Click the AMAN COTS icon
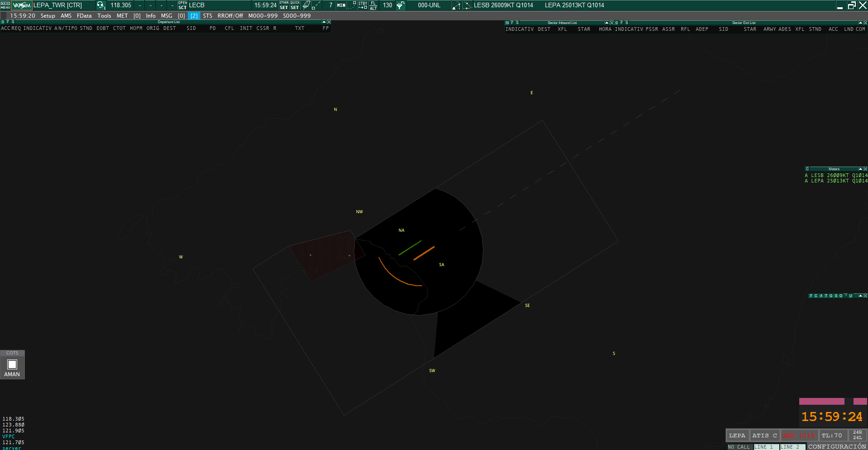This screenshot has width=868, height=450. (x=12, y=365)
